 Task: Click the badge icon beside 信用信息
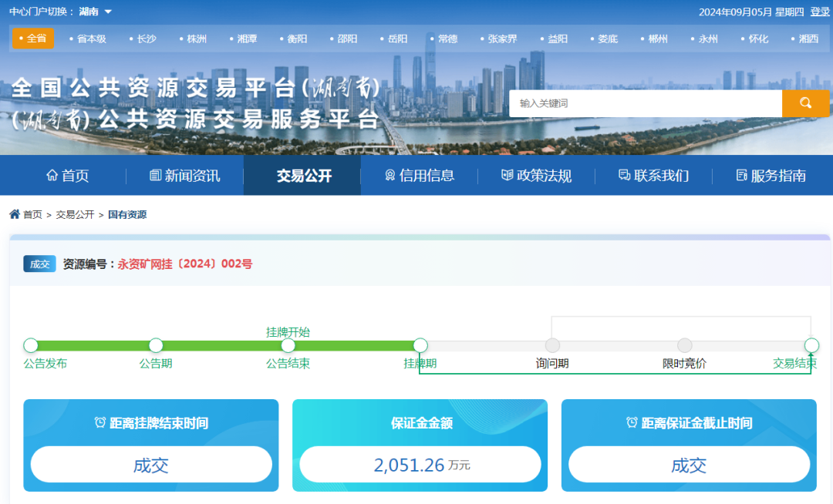pos(390,176)
